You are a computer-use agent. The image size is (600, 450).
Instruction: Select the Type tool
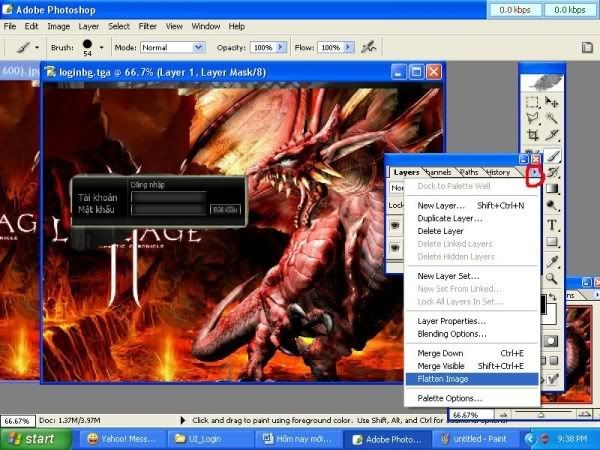[x=552, y=225]
